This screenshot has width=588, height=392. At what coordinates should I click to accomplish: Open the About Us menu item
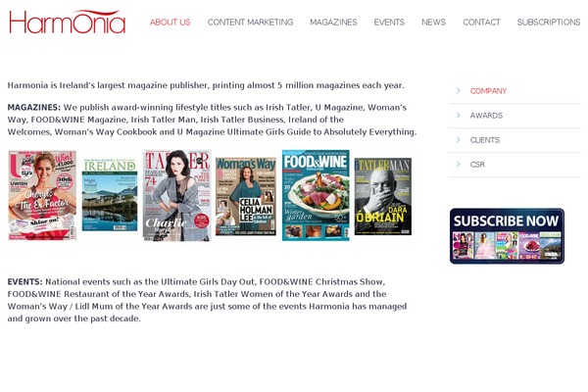pos(170,23)
